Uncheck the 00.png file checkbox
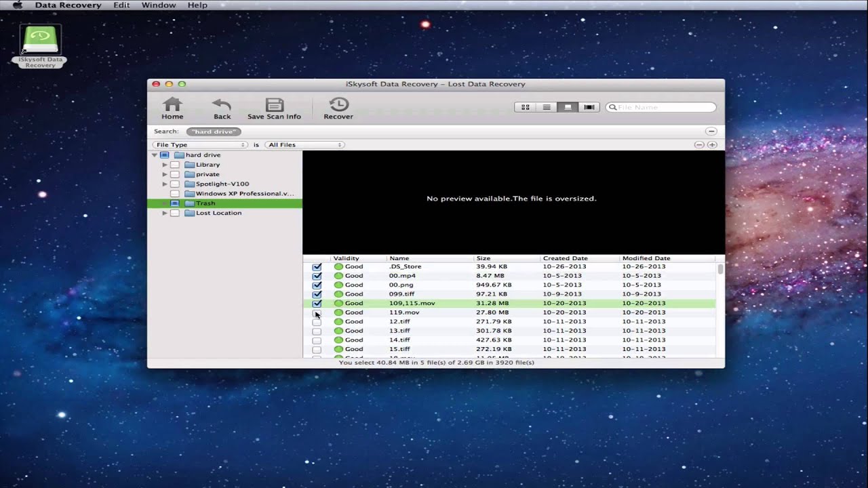 317,285
